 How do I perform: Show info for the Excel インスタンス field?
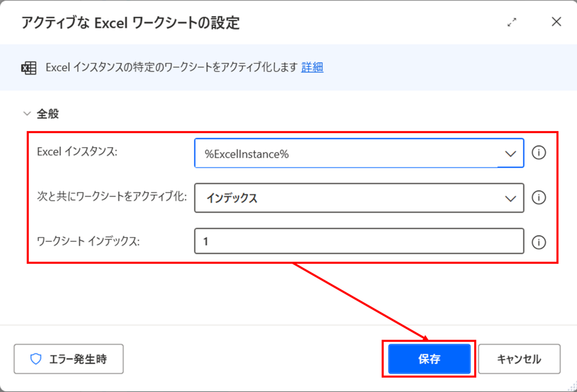(539, 153)
